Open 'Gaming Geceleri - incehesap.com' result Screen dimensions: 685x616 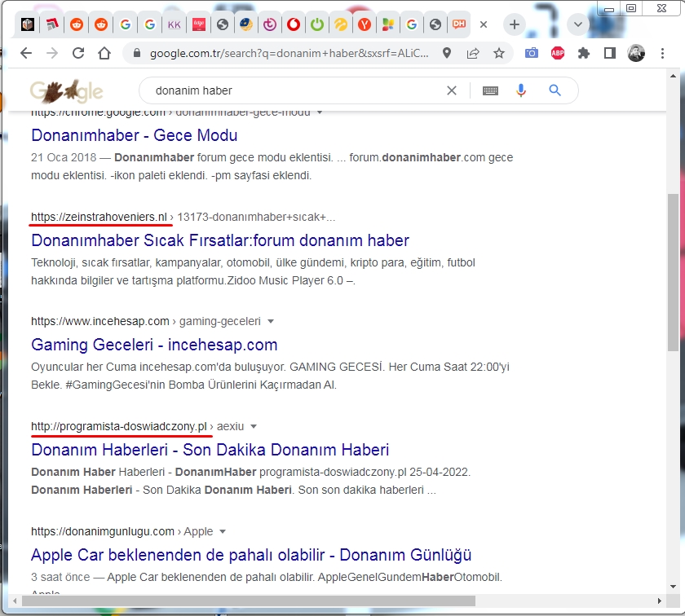(x=154, y=345)
